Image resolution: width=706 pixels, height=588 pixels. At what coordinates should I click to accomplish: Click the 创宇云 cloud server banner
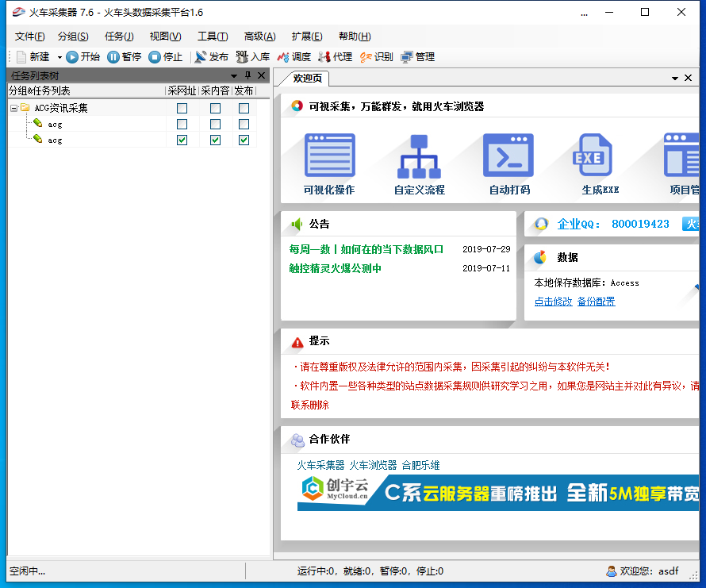[498, 493]
